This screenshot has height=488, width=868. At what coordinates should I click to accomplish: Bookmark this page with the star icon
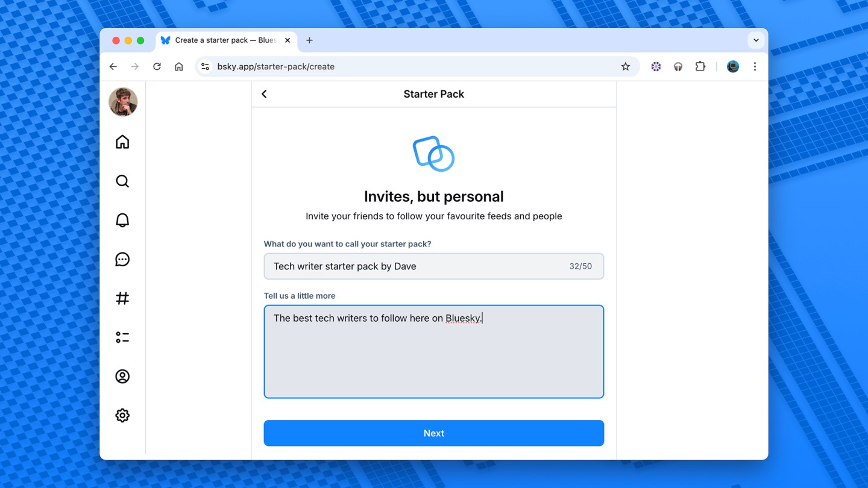coord(625,66)
